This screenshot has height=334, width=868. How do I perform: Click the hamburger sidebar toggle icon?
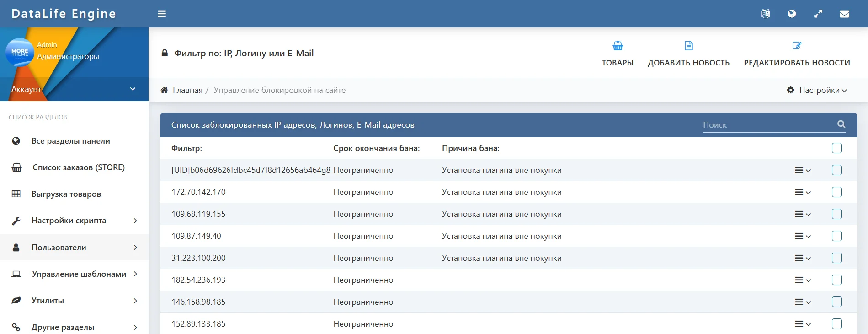pyautogui.click(x=162, y=14)
